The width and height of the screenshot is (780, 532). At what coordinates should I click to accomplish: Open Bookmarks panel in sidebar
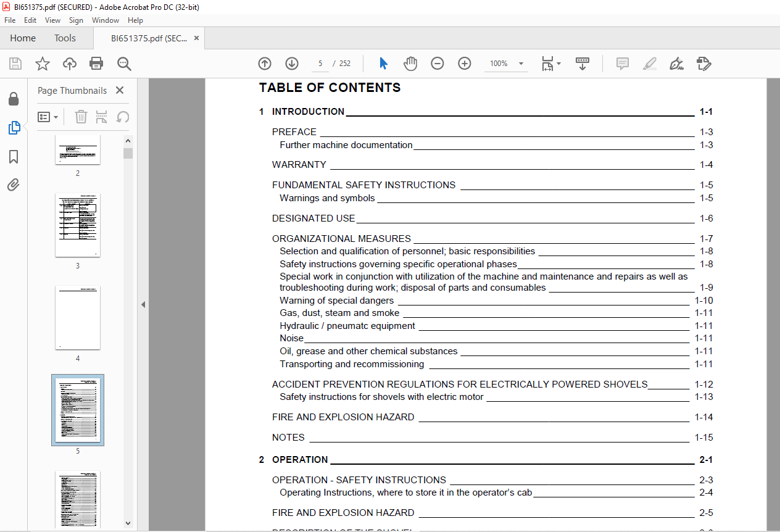[14, 157]
